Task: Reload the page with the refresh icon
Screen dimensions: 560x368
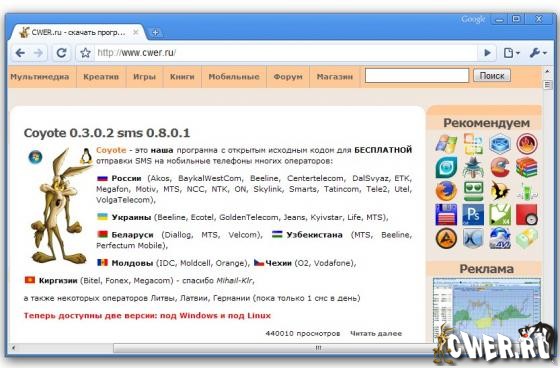Action: point(61,53)
